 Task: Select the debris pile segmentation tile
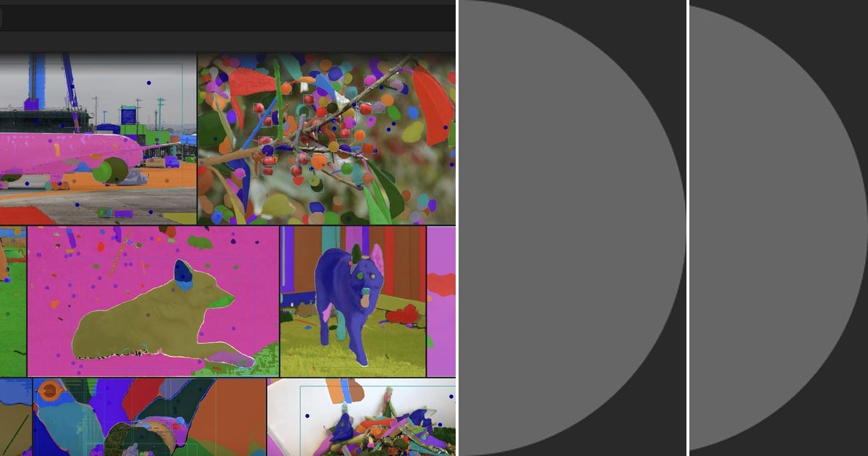click(x=362, y=420)
